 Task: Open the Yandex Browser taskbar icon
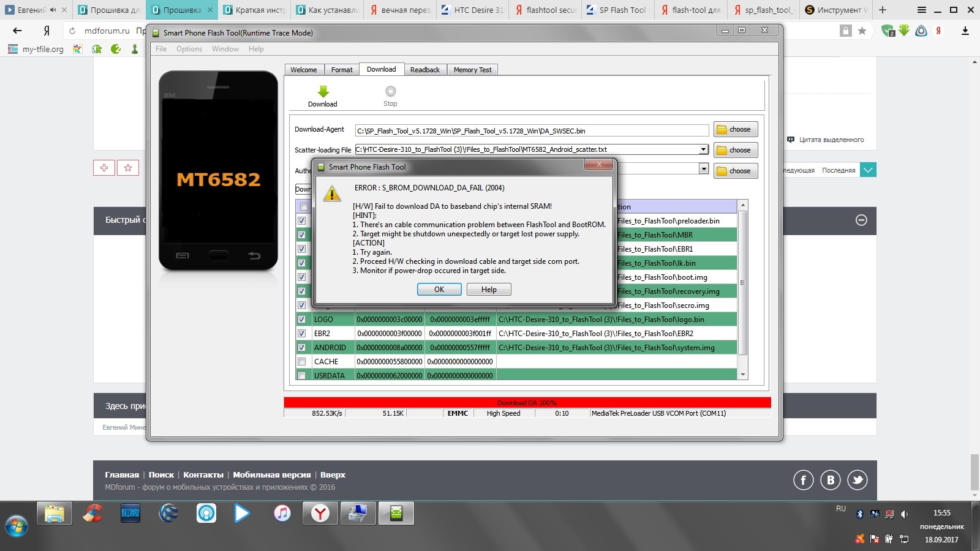point(320,513)
